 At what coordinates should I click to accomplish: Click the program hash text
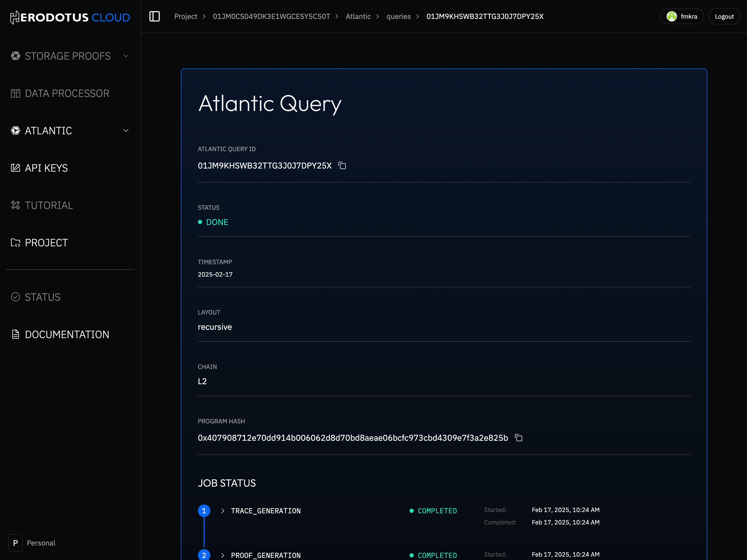(353, 438)
